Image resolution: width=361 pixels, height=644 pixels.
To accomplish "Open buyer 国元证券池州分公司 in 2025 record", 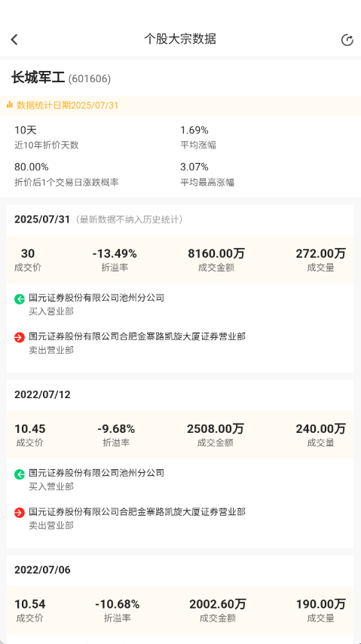I will [x=96, y=298].
